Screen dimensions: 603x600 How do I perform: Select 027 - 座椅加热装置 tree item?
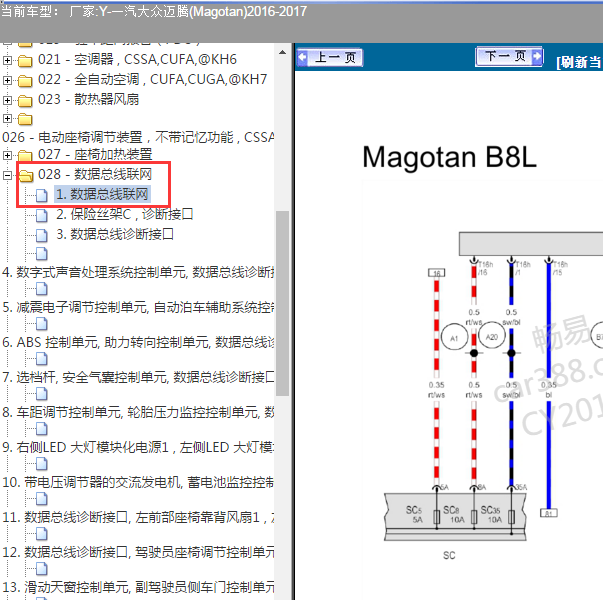95,155
